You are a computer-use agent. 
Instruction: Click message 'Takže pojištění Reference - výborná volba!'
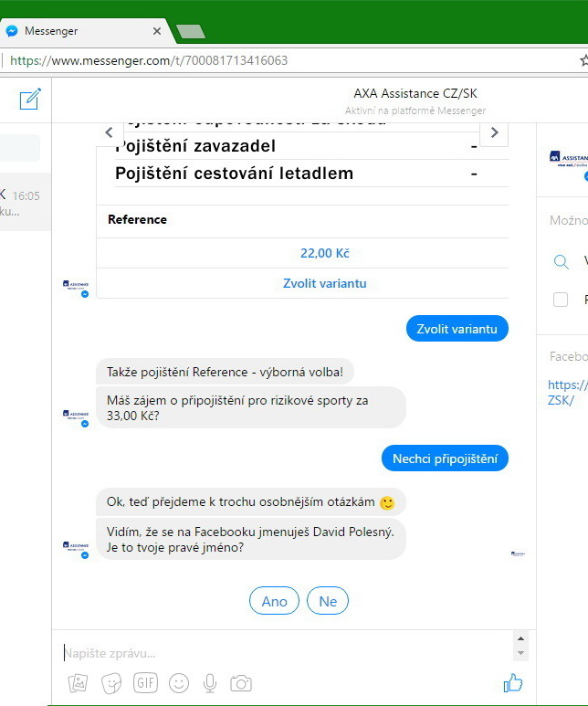pos(225,372)
